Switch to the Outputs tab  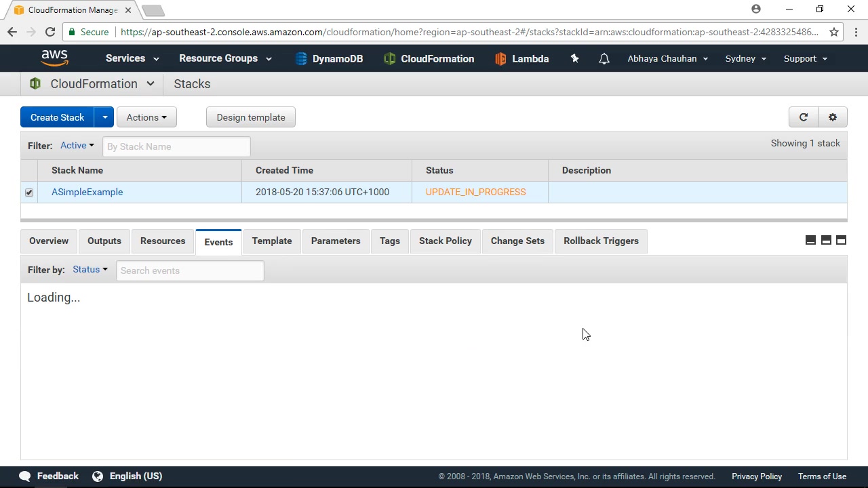pos(104,241)
